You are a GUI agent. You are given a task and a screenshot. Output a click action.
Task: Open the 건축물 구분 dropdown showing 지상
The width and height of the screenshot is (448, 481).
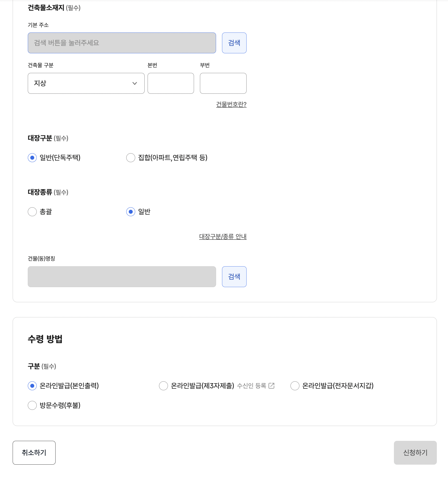86,83
